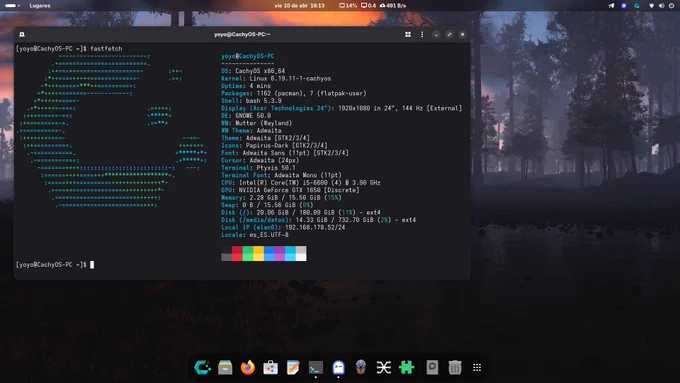Click the purple round tray icon
680x383 pixels.
(624, 6)
